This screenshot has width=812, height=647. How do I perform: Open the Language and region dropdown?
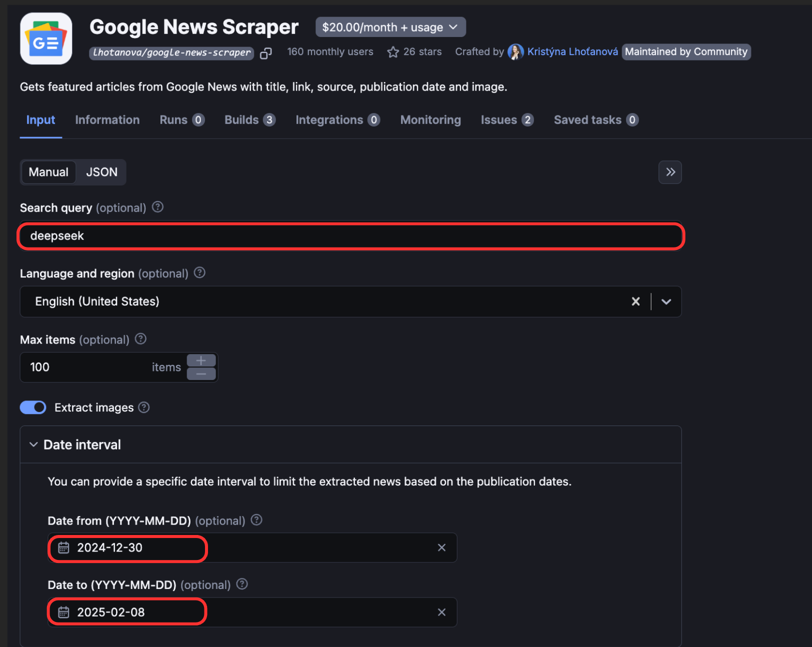tap(666, 301)
